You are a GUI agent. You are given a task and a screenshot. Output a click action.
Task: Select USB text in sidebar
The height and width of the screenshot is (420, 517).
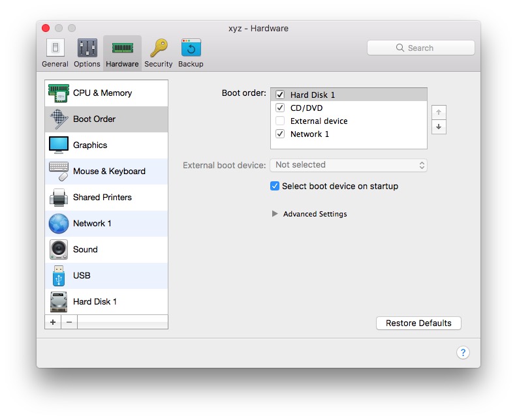[82, 275]
